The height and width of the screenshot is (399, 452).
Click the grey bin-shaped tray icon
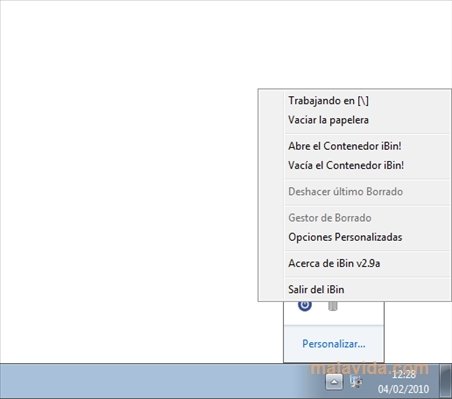tap(332, 305)
